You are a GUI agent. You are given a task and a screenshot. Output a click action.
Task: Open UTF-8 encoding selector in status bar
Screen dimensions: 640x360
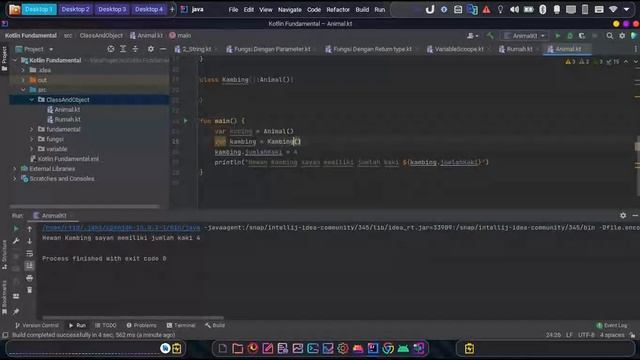[x=586, y=335]
